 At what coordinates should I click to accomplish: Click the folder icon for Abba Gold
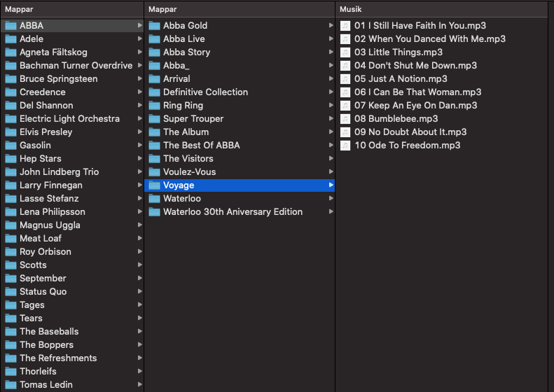154,26
